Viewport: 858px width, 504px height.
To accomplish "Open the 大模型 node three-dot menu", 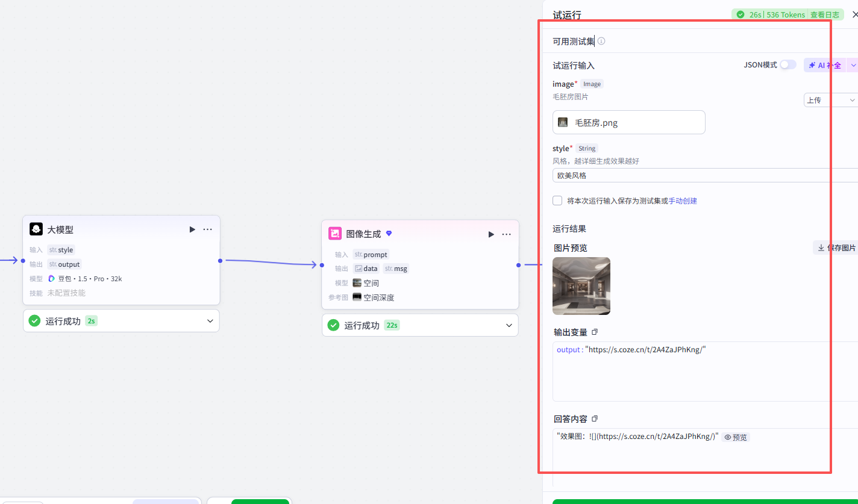I will click(207, 229).
